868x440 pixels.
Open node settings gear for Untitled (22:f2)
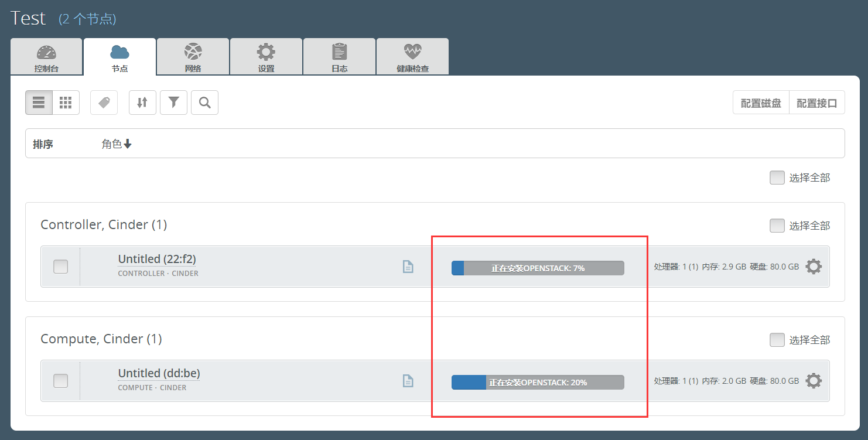[814, 266]
